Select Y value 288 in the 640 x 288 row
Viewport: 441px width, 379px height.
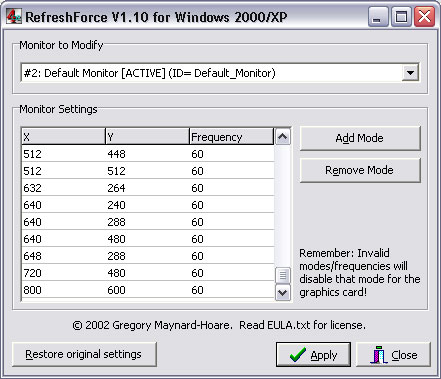click(116, 222)
